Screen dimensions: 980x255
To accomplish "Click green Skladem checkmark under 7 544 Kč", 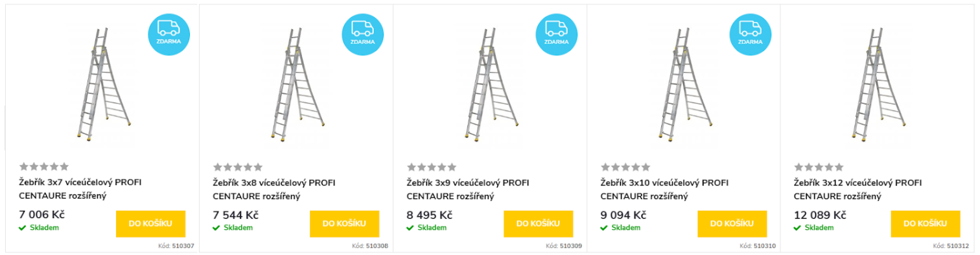I will [216, 228].
